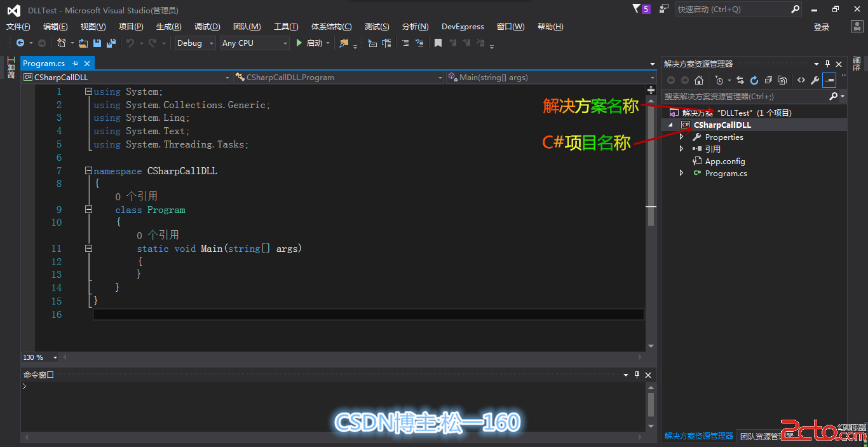Click the code editor horizontal scrollbar
The height and width of the screenshot is (447, 868).
(x=353, y=357)
